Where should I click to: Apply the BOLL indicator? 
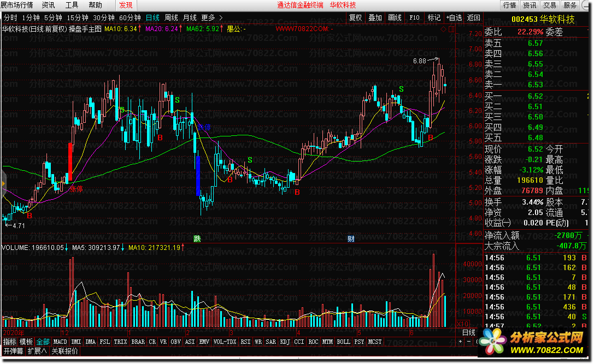pos(344,342)
